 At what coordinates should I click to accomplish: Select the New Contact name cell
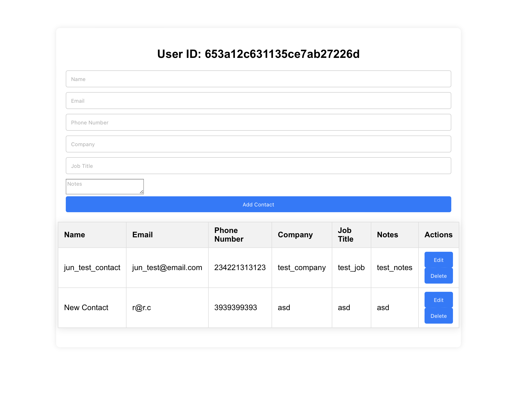92,307
